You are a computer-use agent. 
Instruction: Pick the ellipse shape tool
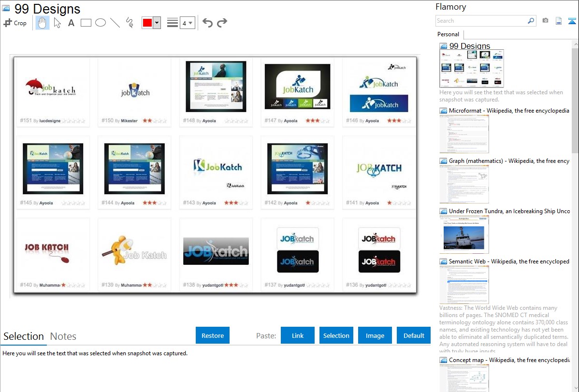pos(101,23)
